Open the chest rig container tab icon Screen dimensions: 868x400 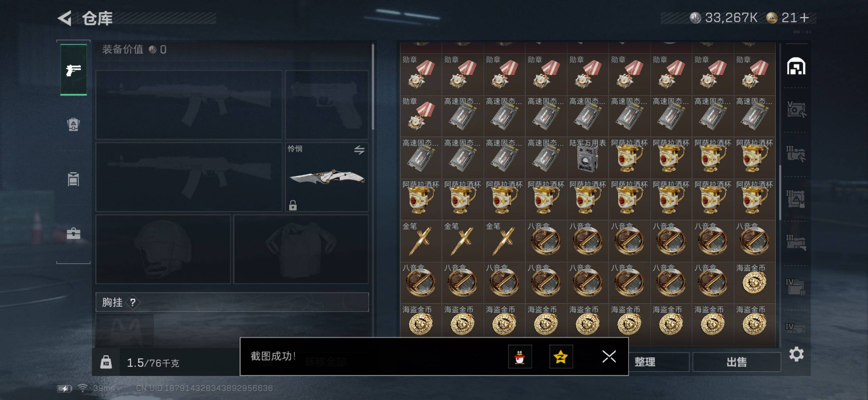pyautogui.click(x=73, y=179)
